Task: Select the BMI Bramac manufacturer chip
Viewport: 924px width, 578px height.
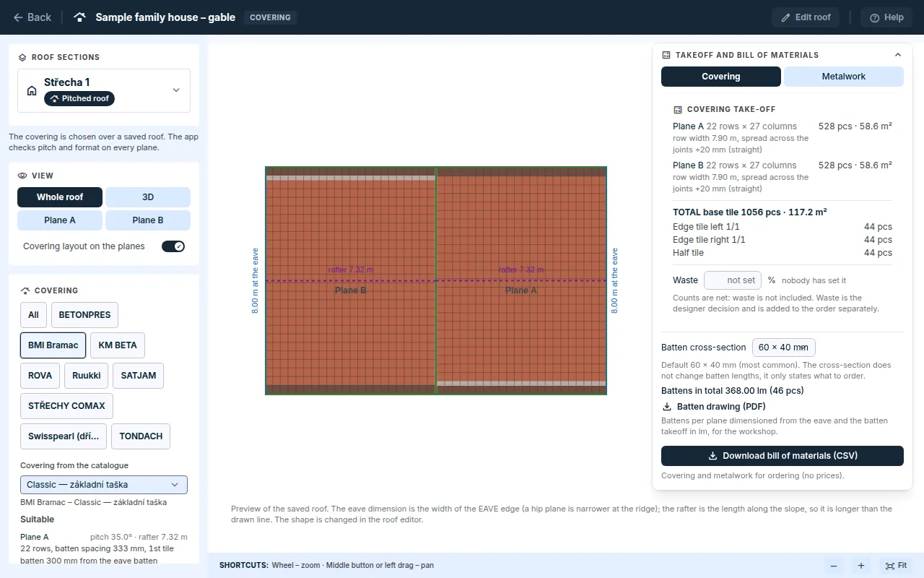Action: click(53, 345)
